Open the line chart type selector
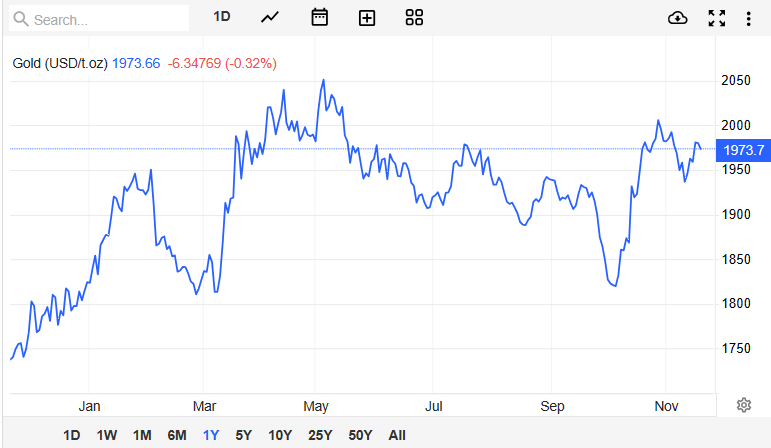Viewport: 771px width, 448px height. tap(269, 18)
